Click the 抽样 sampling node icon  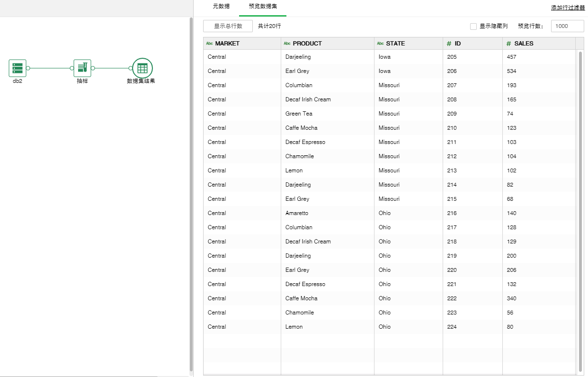coord(82,68)
